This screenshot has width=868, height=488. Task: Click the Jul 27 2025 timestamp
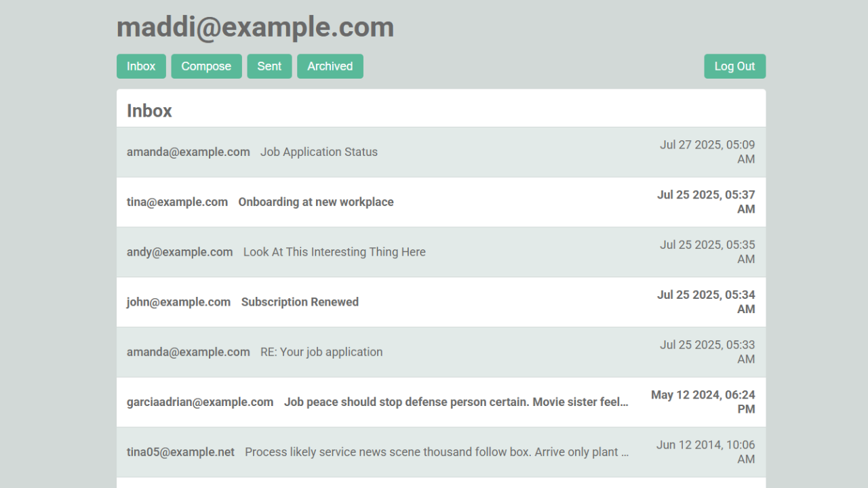point(707,152)
